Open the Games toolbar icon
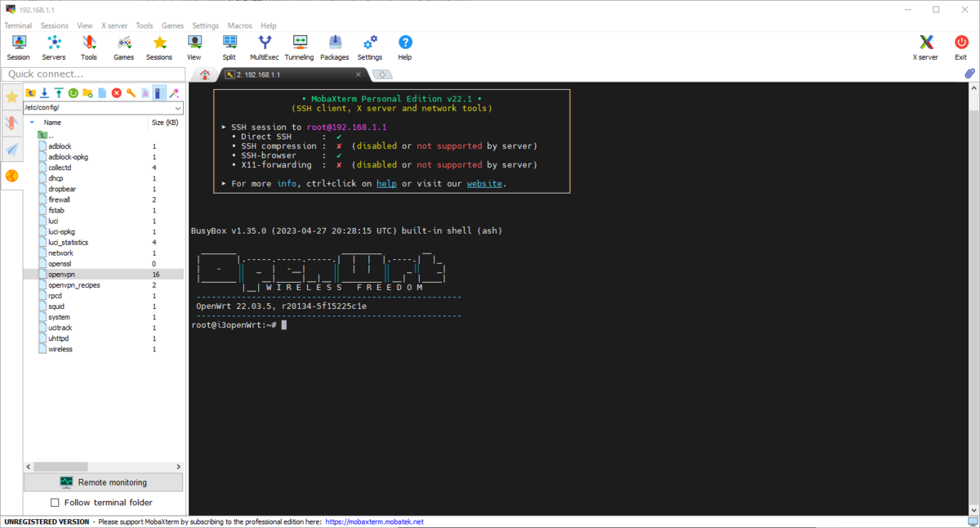Image resolution: width=980 pixels, height=528 pixels. pos(124,47)
